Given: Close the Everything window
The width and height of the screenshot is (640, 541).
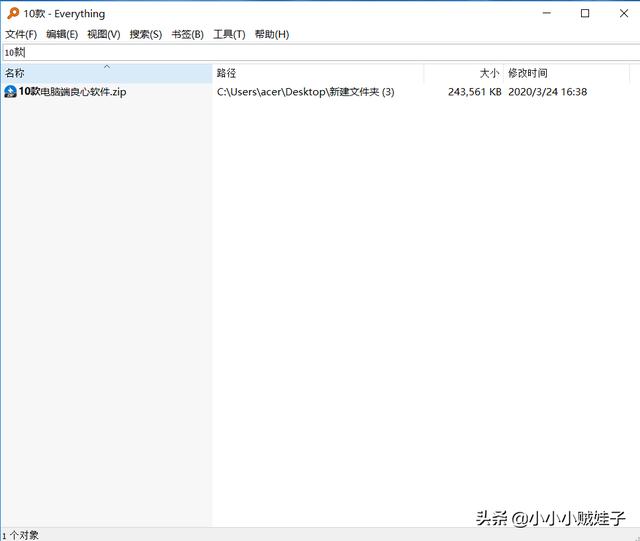Looking at the screenshot, I should click(x=623, y=13).
